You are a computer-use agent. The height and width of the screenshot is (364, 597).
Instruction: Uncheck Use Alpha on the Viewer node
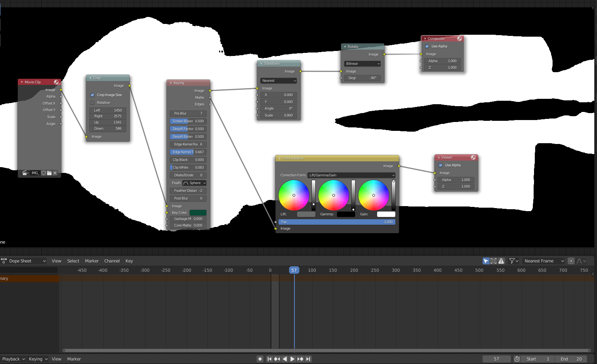coord(440,165)
